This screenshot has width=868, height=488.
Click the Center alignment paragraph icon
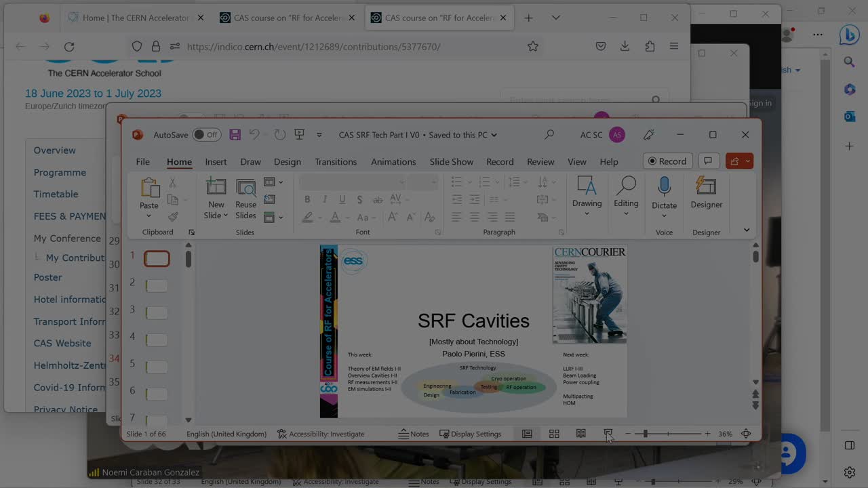tap(475, 217)
